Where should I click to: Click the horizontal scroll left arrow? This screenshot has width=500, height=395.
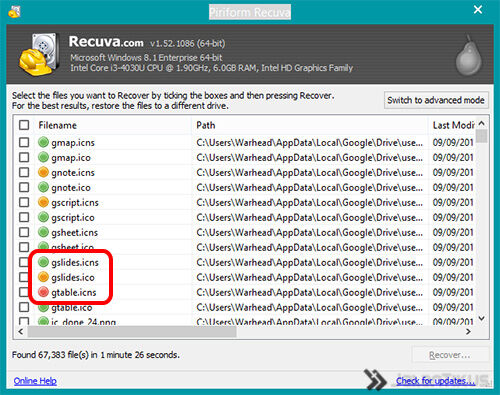(21, 332)
